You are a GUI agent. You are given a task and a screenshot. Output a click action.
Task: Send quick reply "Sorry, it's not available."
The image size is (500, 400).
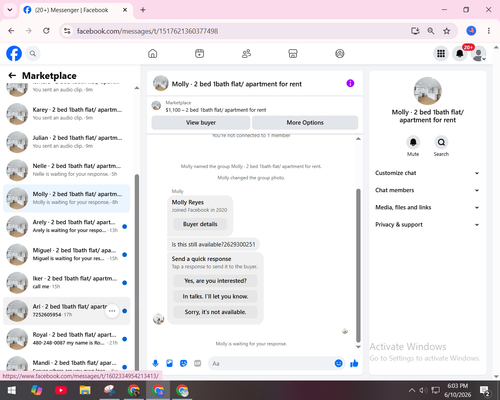pyautogui.click(x=215, y=312)
